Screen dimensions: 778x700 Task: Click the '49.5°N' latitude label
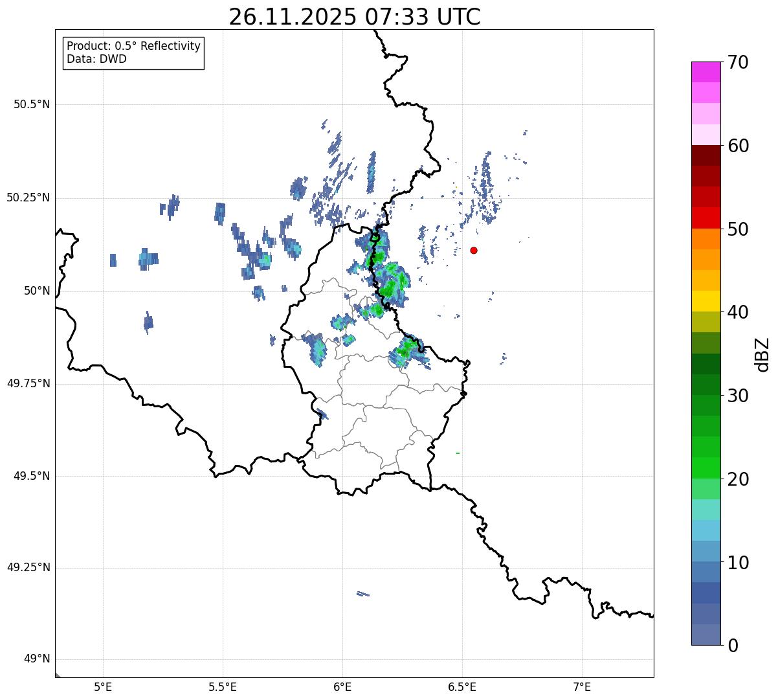tap(32, 476)
